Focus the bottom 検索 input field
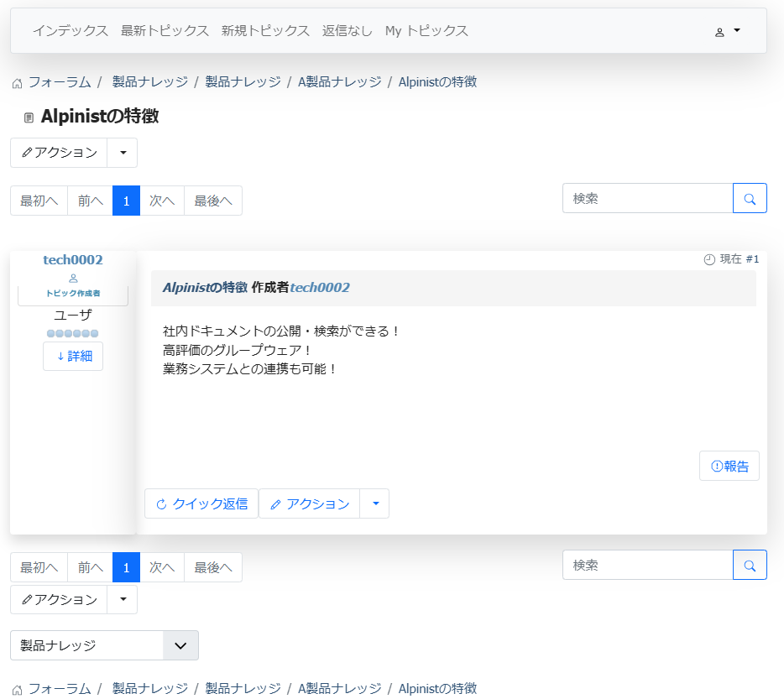Image resolution: width=784 pixels, height=699 pixels. coord(648,565)
